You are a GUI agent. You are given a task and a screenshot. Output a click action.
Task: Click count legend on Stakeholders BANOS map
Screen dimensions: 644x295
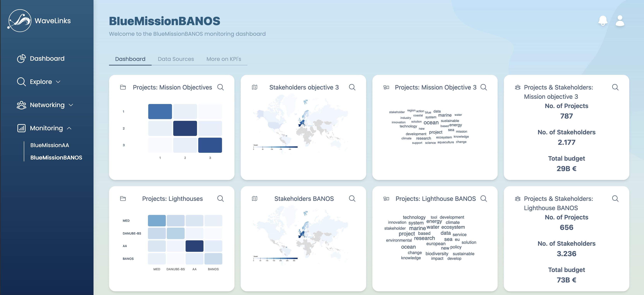[275, 259]
